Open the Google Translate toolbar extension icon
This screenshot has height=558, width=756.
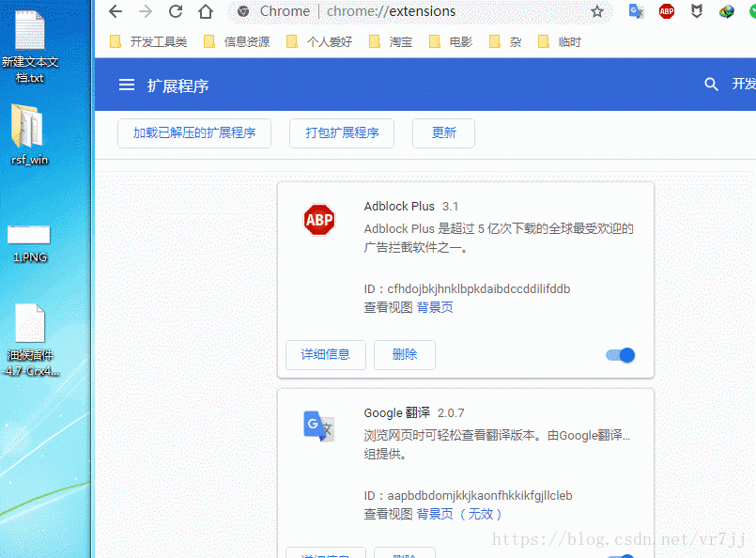(x=637, y=11)
